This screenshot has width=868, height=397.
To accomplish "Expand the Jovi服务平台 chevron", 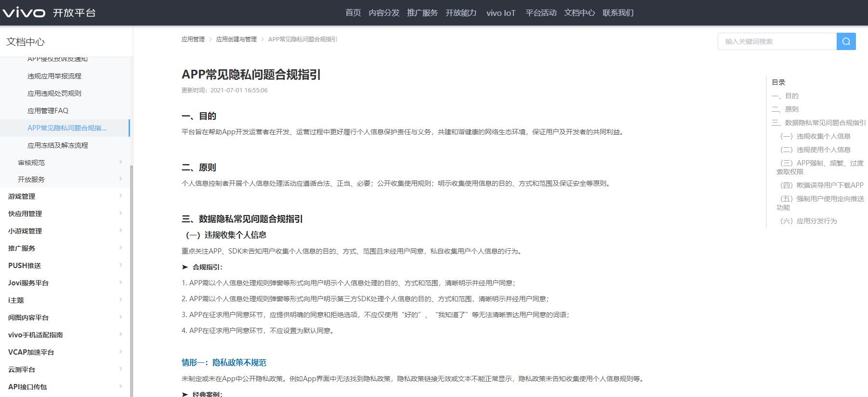I will [120, 282].
